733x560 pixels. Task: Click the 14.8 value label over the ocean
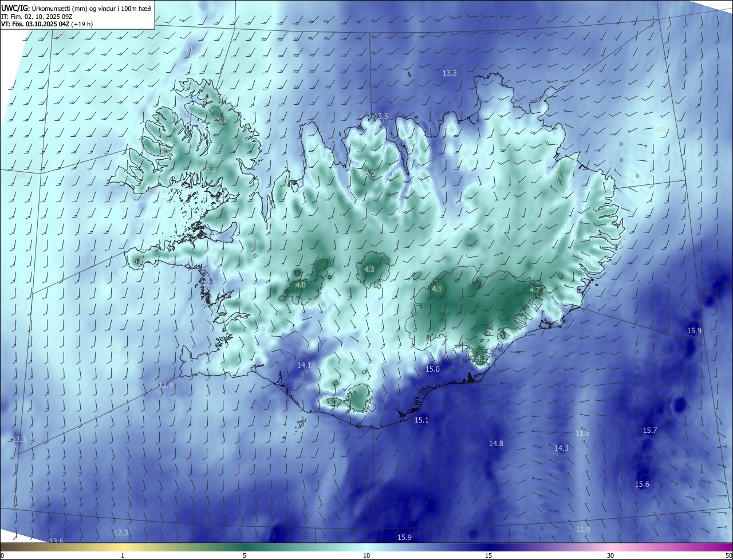tap(496, 443)
